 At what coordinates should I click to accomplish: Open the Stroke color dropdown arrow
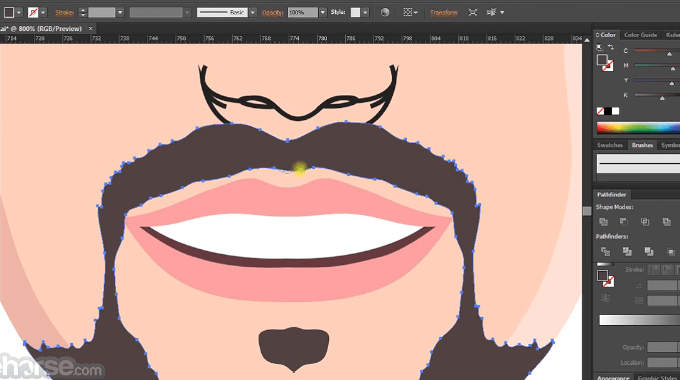(x=43, y=13)
